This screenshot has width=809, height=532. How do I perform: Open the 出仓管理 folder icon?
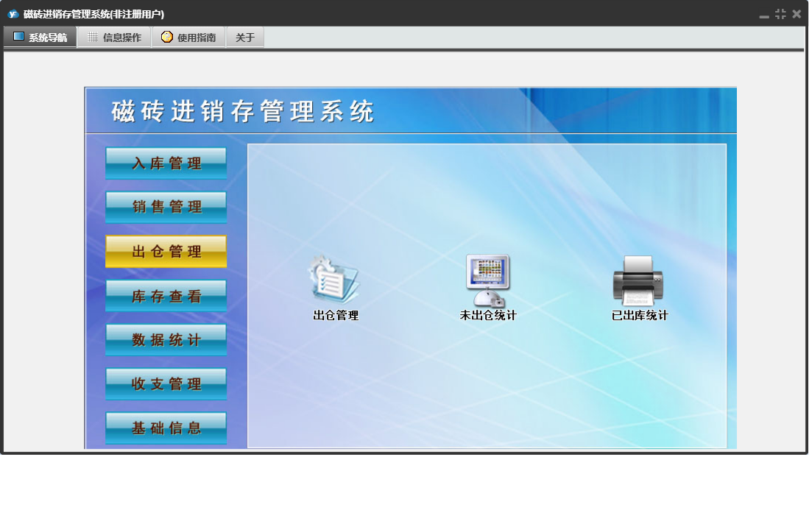click(x=334, y=279)
